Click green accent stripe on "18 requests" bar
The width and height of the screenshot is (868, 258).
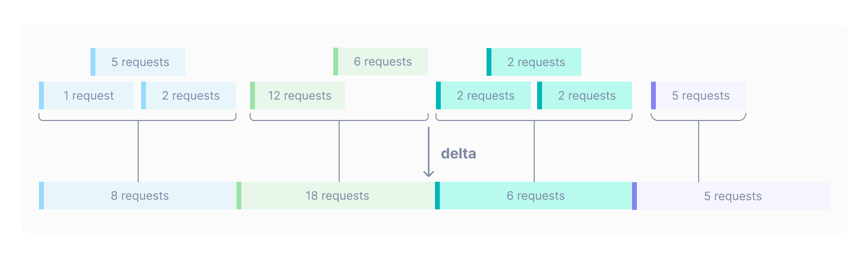(239, 196)
